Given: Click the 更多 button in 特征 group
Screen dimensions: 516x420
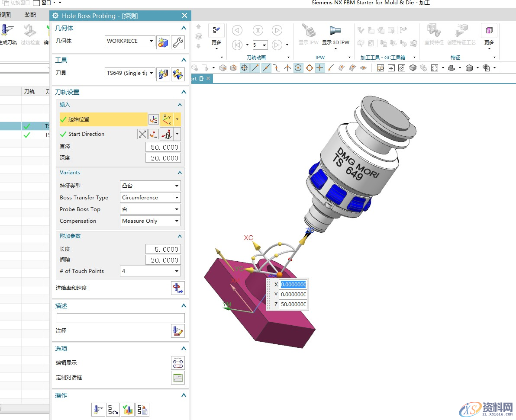Looking at the screenshot, I should pyautogui.click(x=489, y=35).
